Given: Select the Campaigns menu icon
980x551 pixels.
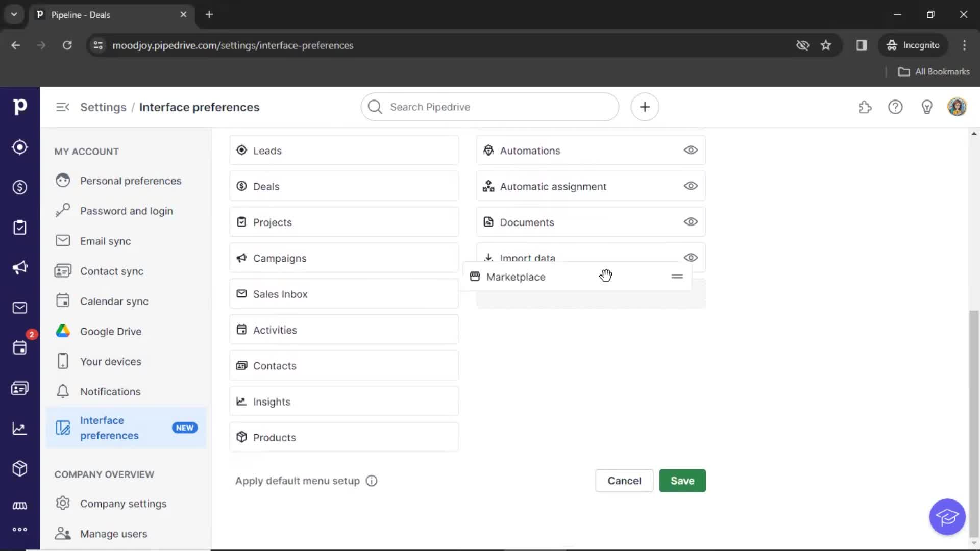Looking at the screenshot, I should (x=241, y=258).
